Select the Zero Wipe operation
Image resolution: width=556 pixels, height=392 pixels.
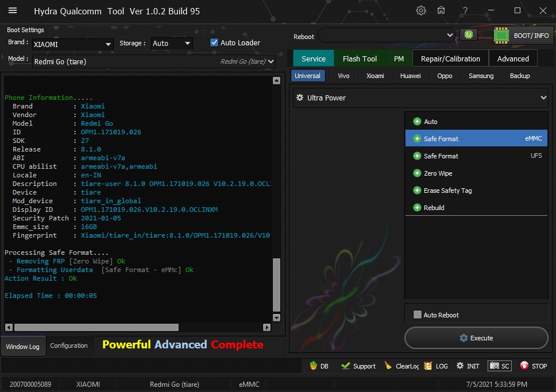click(477, 173)
